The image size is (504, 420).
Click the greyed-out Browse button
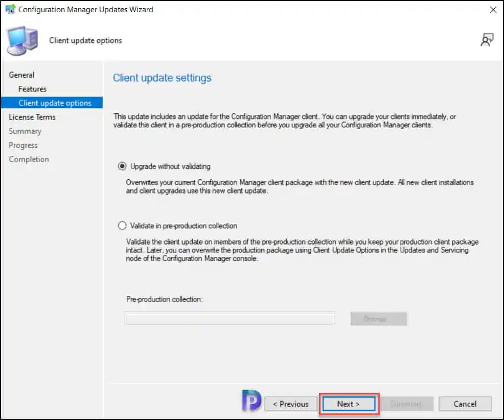(x=379, y=319)
